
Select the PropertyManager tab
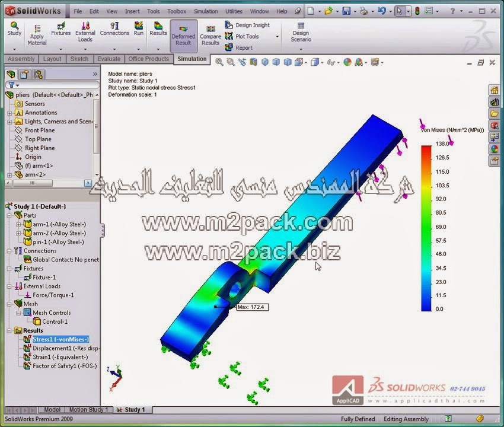24,74
